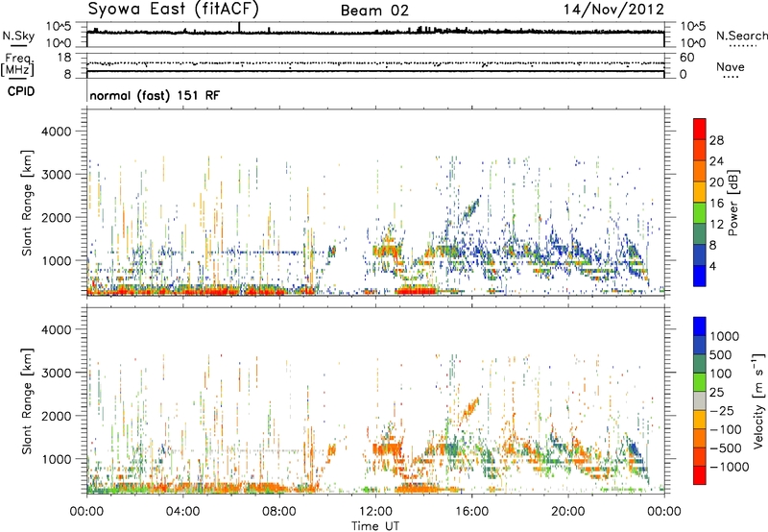Click the red top segment of Power color bar
The image size is (768, 532).
pyautogui.click(x=700, y=130)
